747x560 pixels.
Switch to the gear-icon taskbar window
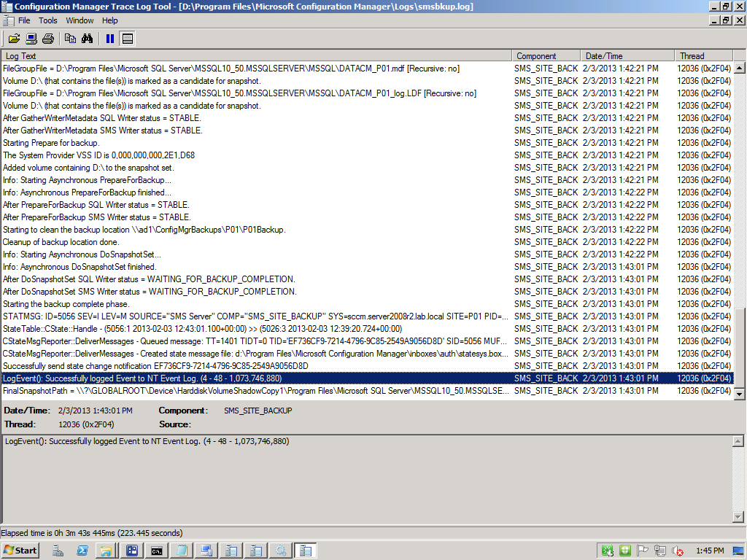pos(281,551)
